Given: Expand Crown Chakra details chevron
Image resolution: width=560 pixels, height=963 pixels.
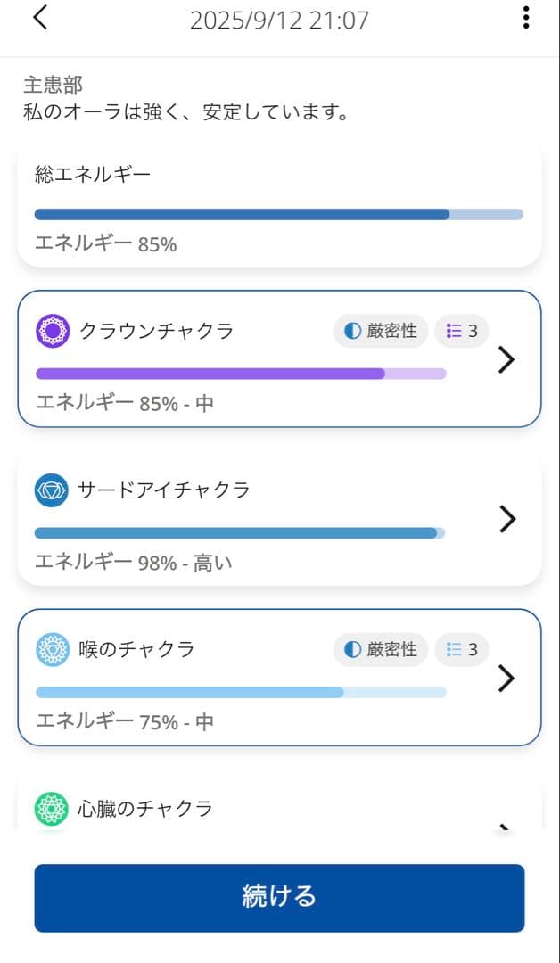Looking at the screenshot, I should (x=506, y=359).
